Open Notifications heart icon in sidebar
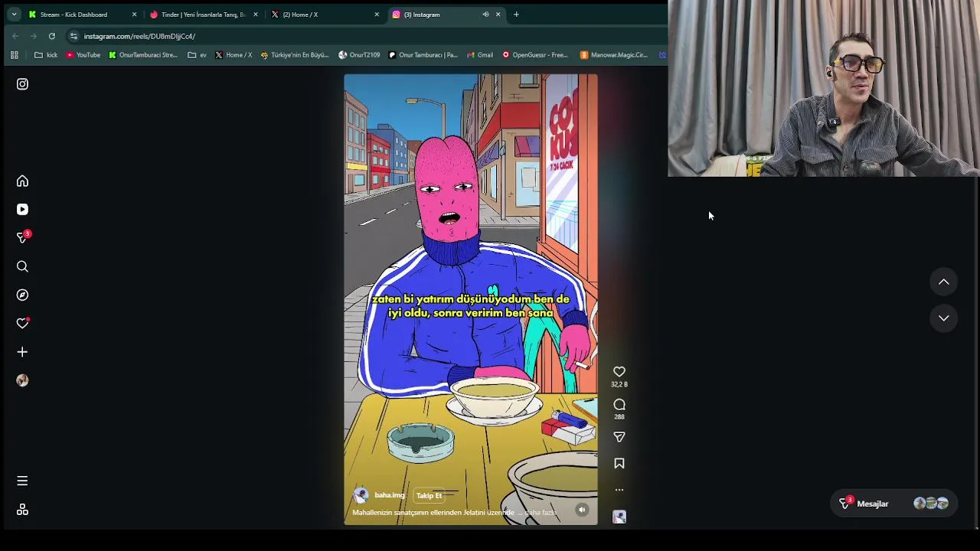This screenshot has width=980, height=551. tap(22, 324)
